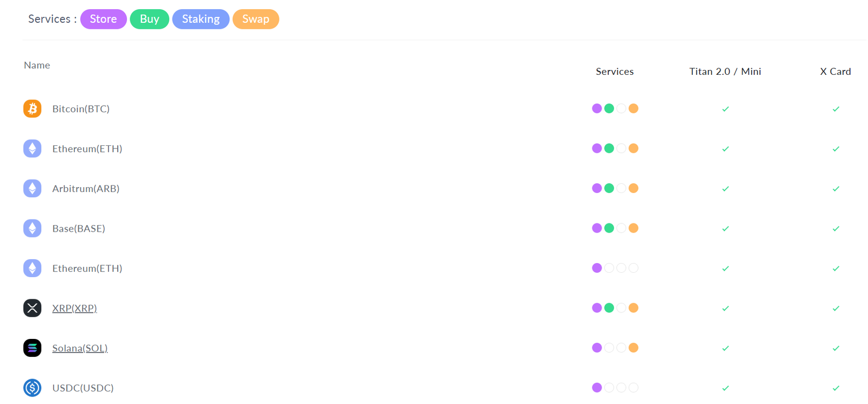The width and height of the screenshot is (868, 404).
Task: Click the Store filter button
Action: tap(103, 19)
